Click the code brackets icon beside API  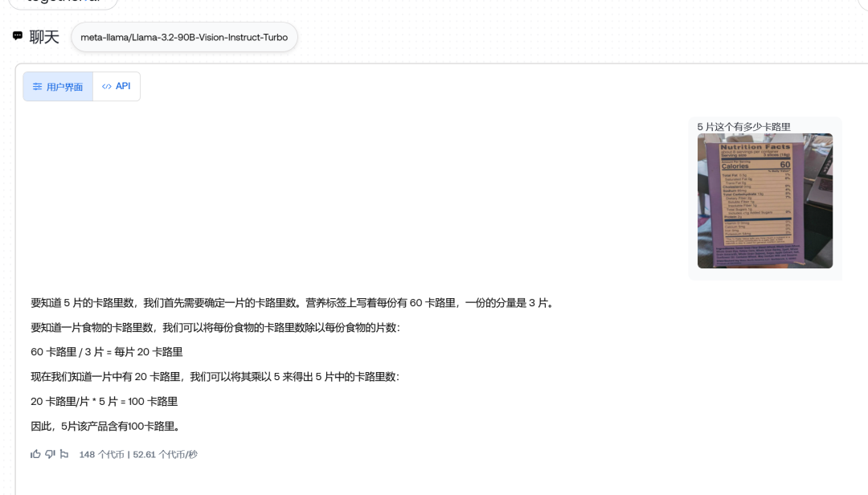coord(106,86)
